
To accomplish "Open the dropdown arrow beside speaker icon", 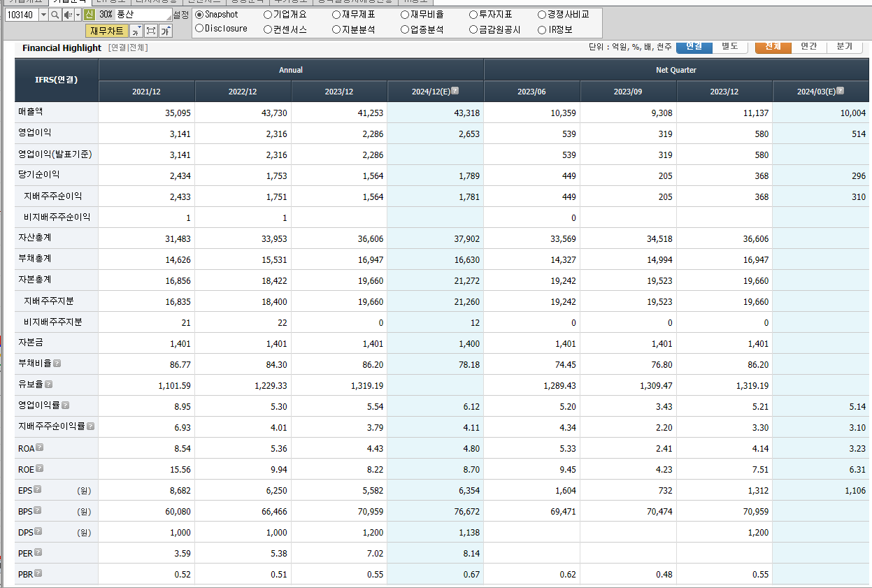I will (78, 15).
